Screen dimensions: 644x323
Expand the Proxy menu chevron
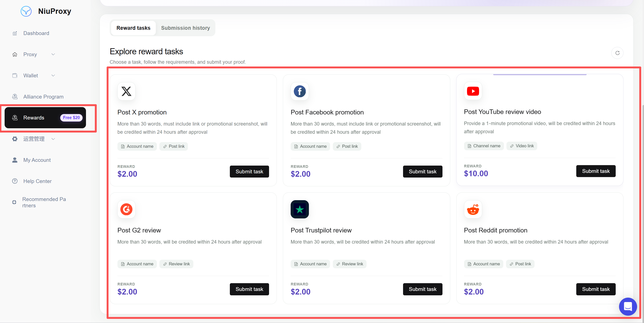(x=53, y=54)
